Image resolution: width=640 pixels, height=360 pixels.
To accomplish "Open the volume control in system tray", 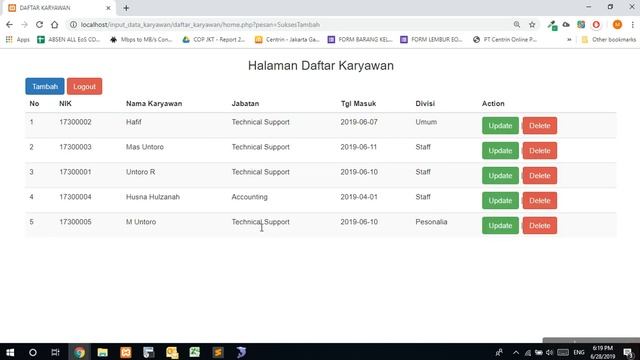I will [549, 352].
